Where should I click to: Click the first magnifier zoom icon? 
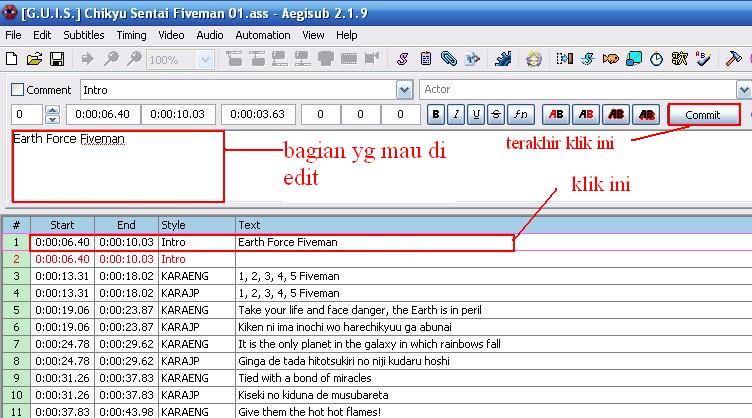pyautogui.click(x=111, y=59)
